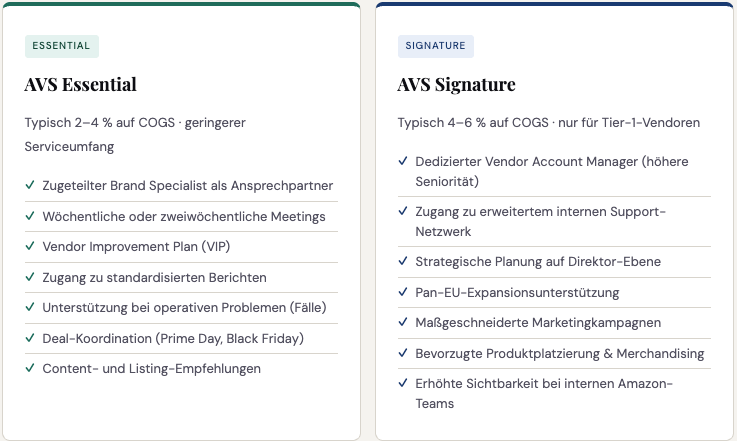
Task: Click checkmark next to Erhöhte Sichtbarkeit item
Action: click(403, 383)
